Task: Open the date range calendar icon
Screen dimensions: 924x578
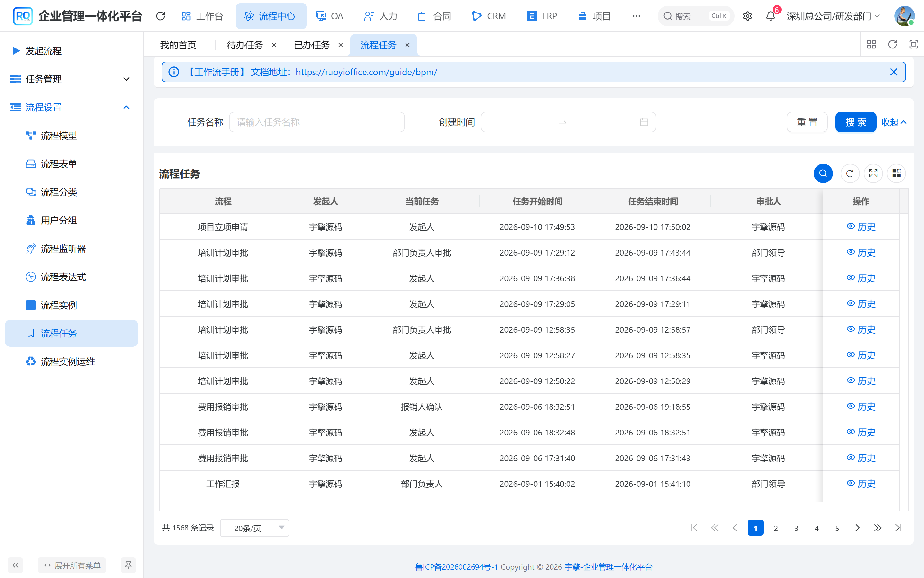Action: click(x=644, y=122)
